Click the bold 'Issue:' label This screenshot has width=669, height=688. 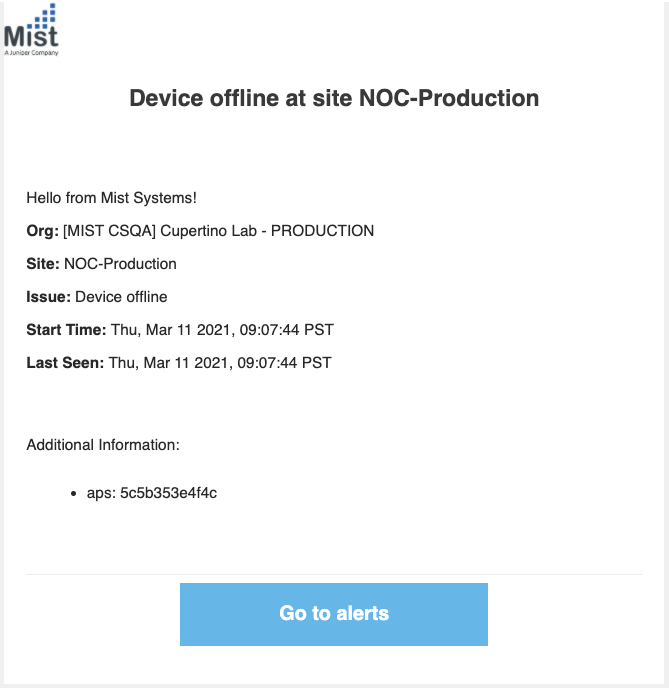(48, 297)
